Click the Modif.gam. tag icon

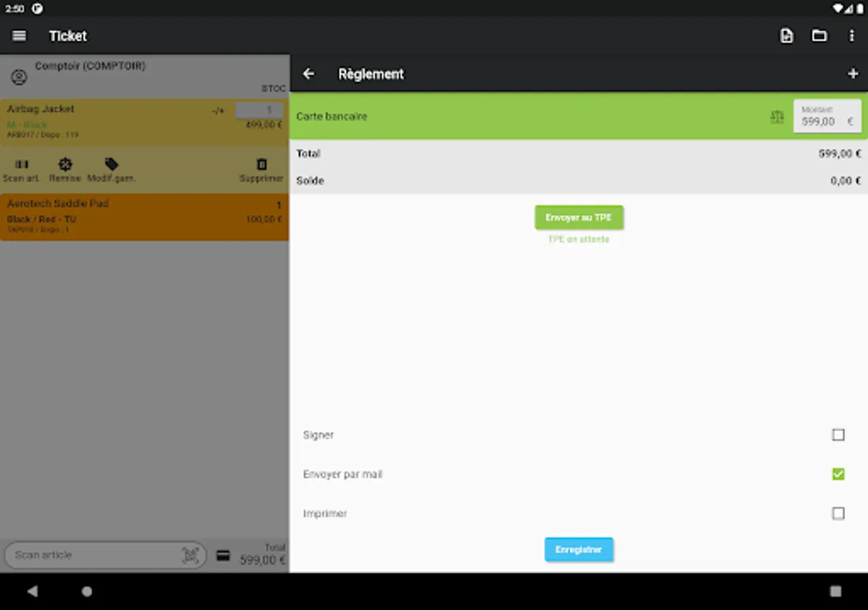click(x=112, y=164)
